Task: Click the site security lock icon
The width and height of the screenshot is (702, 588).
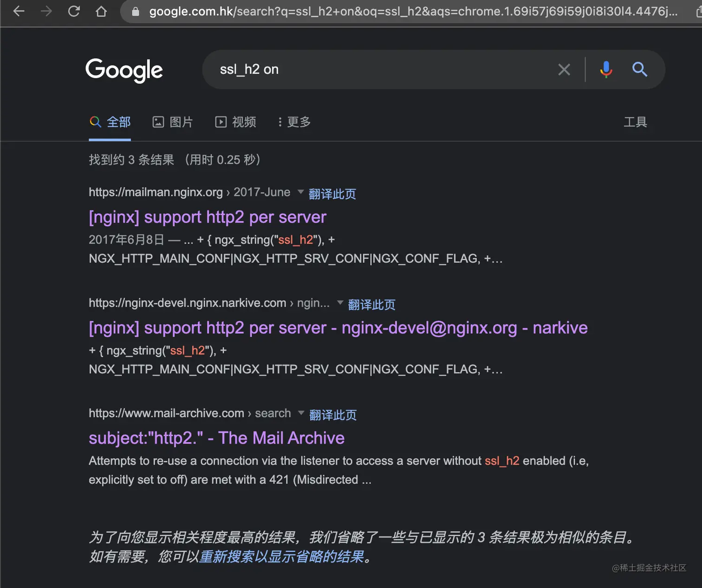Action: click(x=135, y=11)
